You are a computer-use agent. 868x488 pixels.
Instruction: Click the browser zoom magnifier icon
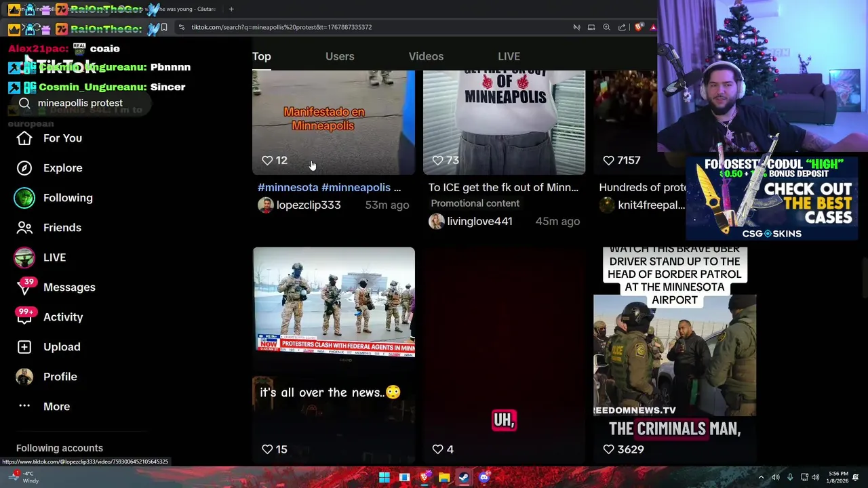pyautogui.click(x=606, y=27)
